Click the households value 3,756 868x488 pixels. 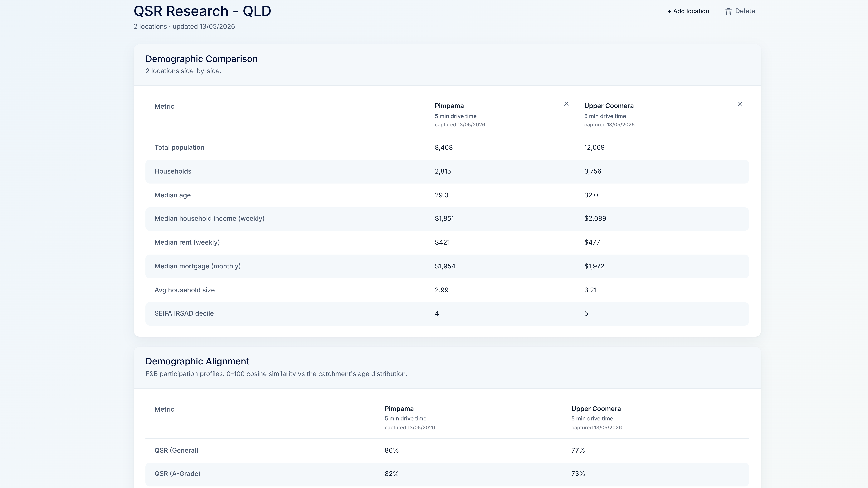point(593,171)
